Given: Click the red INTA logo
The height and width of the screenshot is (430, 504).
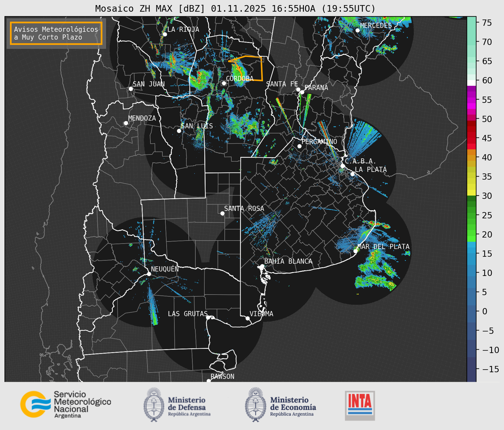Looking at the screenshot, I should pyautogui.click(x=360, y=405).
